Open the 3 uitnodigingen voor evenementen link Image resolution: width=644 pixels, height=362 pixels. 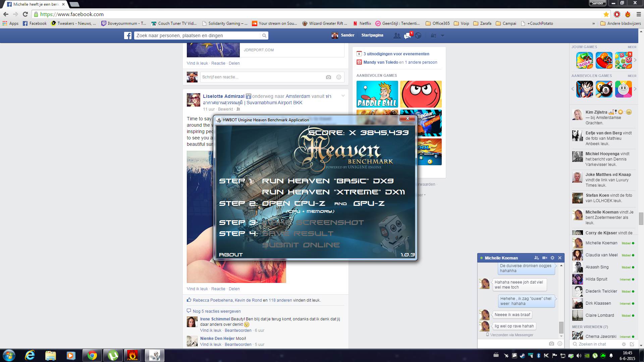[x=396, y=54]
